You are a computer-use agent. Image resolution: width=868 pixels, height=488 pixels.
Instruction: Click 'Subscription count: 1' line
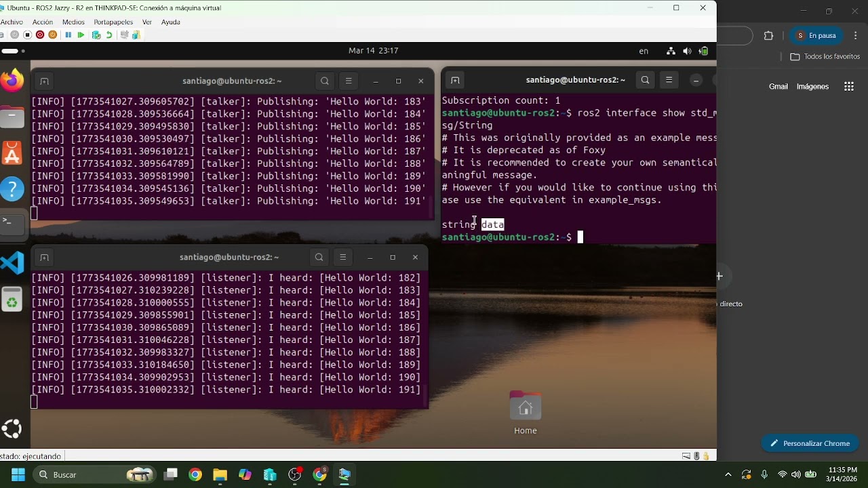[501, 100]
